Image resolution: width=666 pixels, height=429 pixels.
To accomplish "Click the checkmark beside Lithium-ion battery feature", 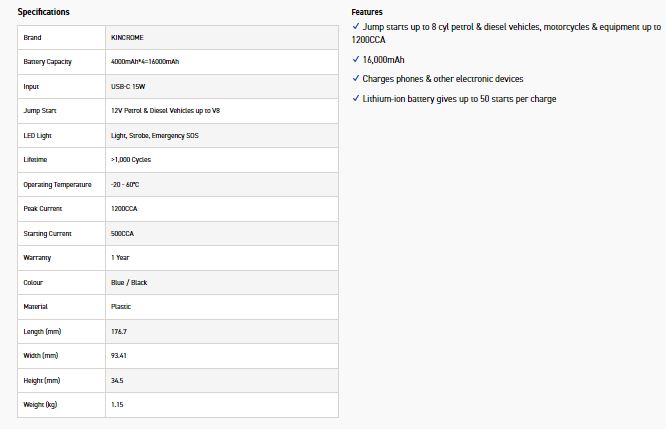I will coord(356,98).
